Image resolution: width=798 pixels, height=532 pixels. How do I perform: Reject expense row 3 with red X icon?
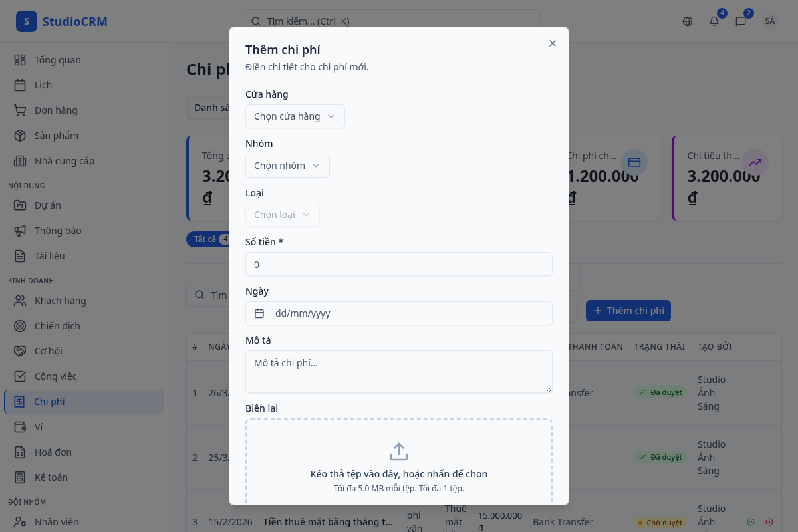[769, 522]
